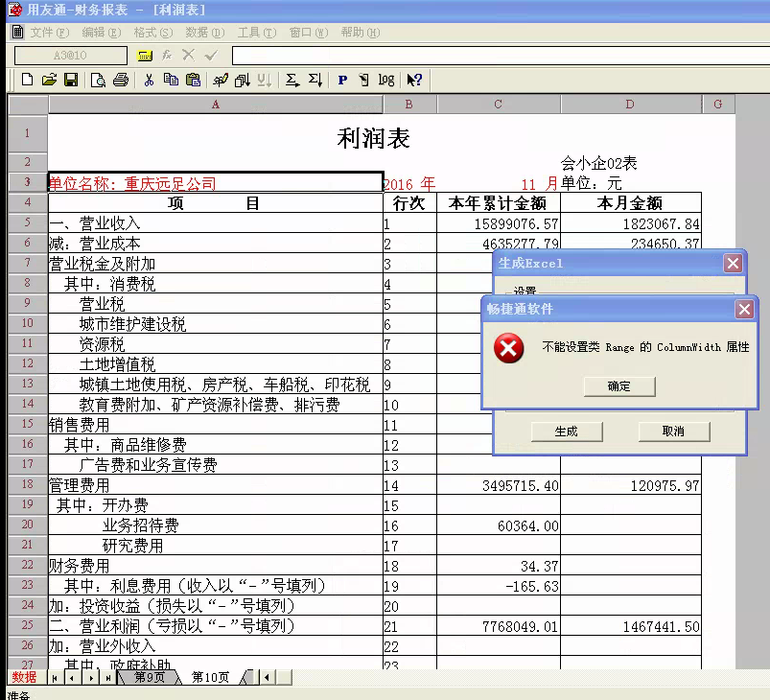The image size is (770, 700).
Task: Select column A header
Action: click(216, 105)
